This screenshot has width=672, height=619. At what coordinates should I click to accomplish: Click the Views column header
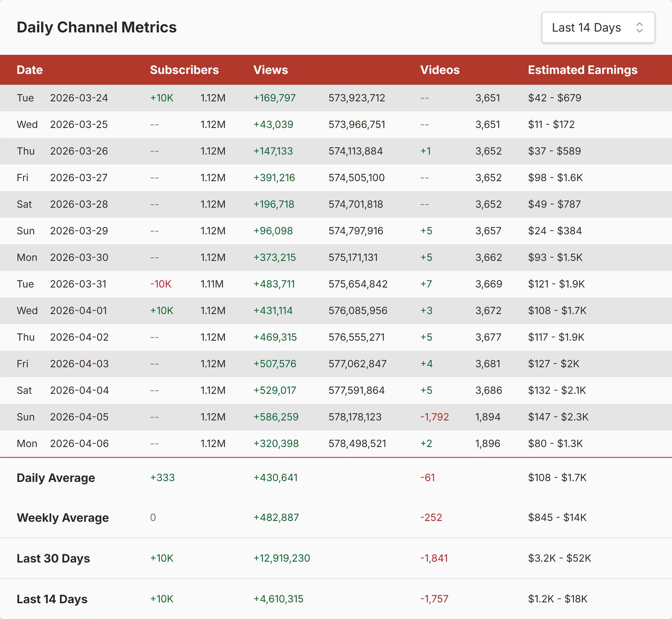(270, 70)
